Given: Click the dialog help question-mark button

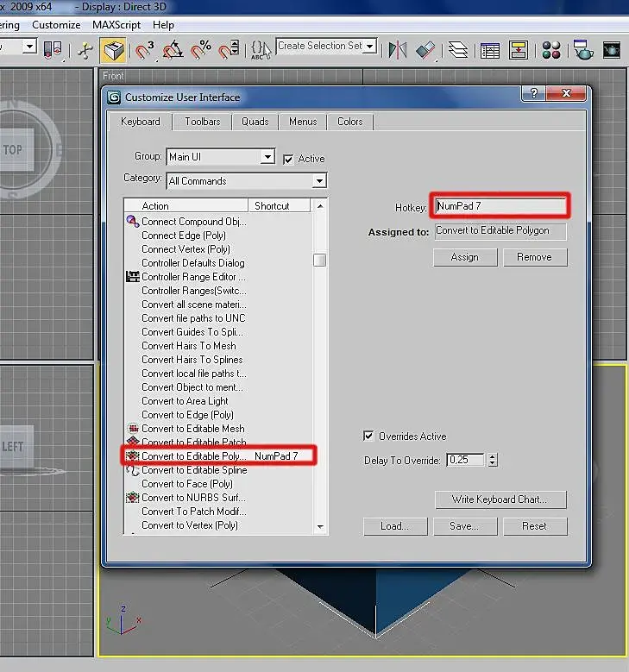Looking at the screenshot, I should [534, 93].
